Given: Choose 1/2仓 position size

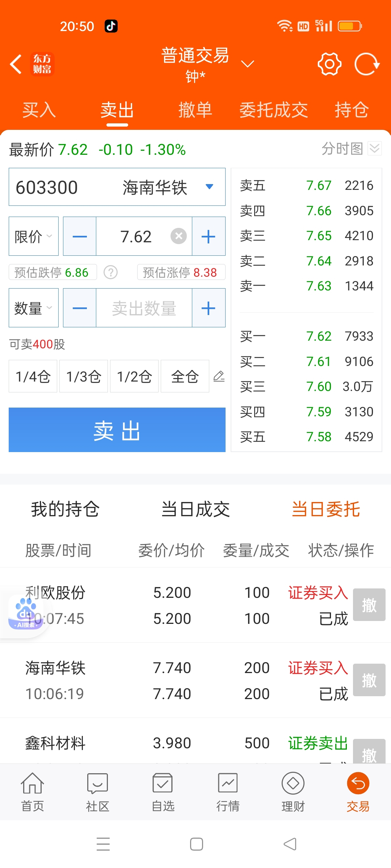Looking at the screenshot, I should click(x=134, y=376).
